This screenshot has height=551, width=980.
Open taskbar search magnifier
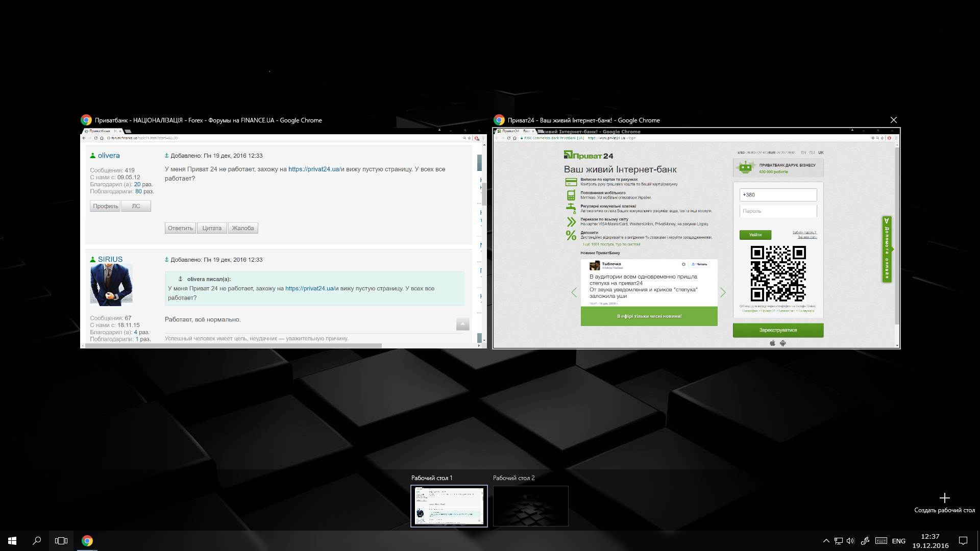[37, 541]
